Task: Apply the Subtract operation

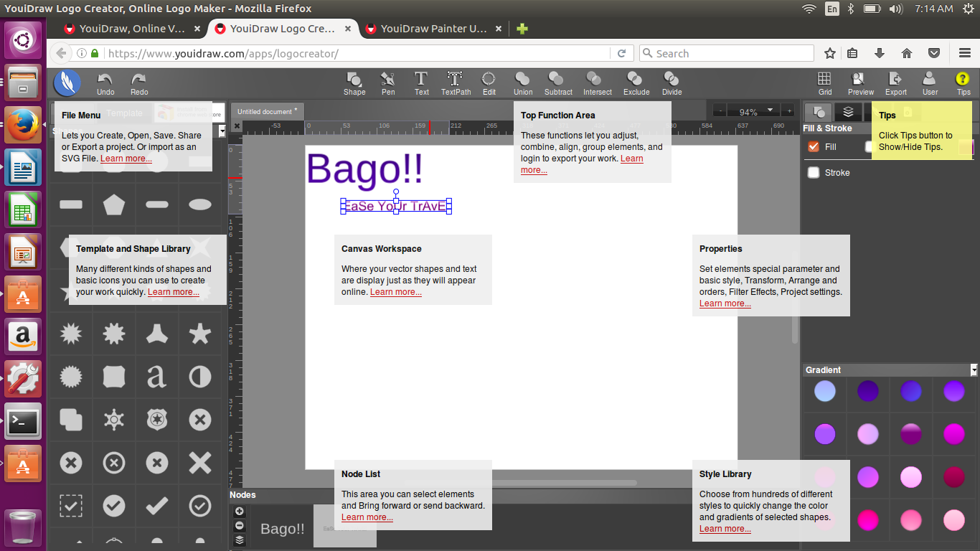Action: pyautogui.click(x=558, y=83)
